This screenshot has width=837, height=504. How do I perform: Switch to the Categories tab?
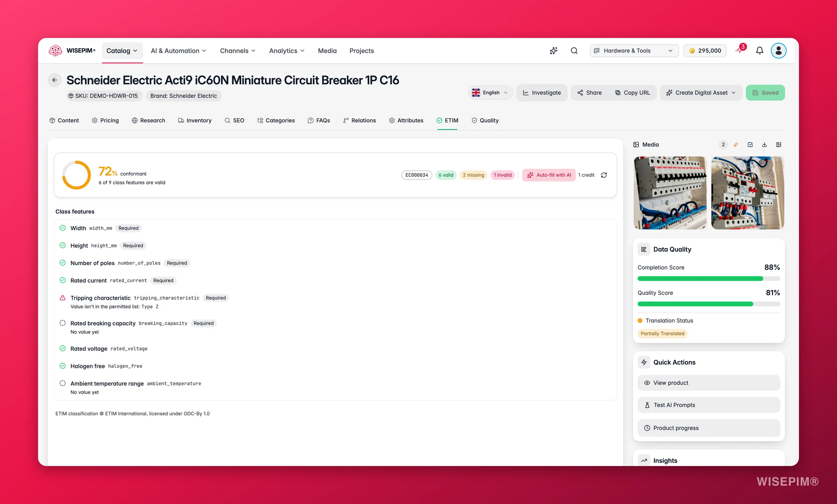point(276,120)
